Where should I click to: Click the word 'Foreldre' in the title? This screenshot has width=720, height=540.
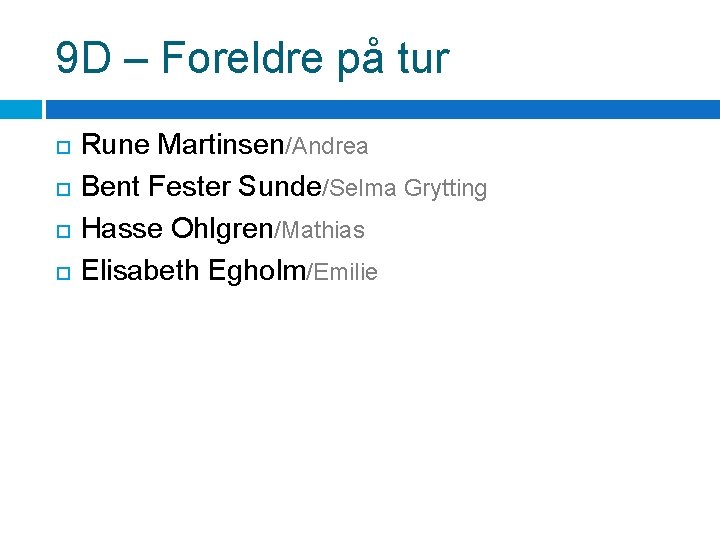[242, 57]
